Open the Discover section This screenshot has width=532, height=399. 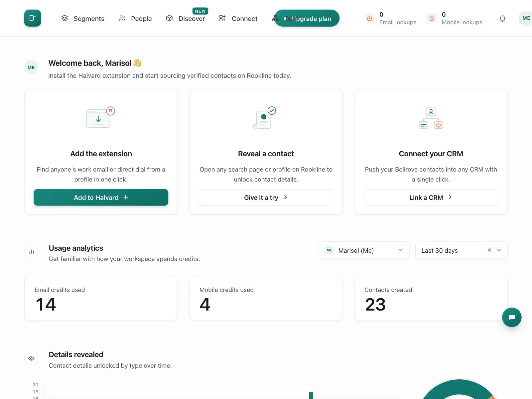[186, 19]
